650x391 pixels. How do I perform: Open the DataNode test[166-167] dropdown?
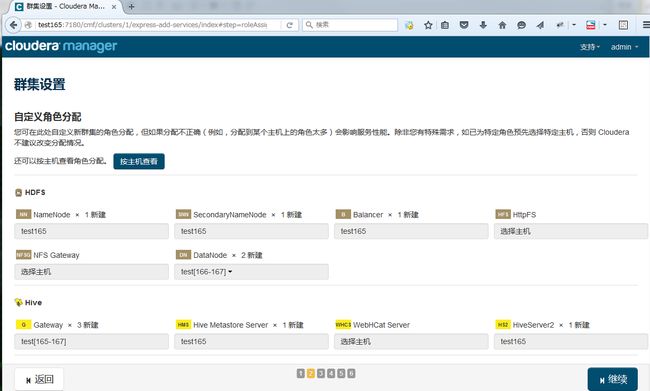coord(251,272)
